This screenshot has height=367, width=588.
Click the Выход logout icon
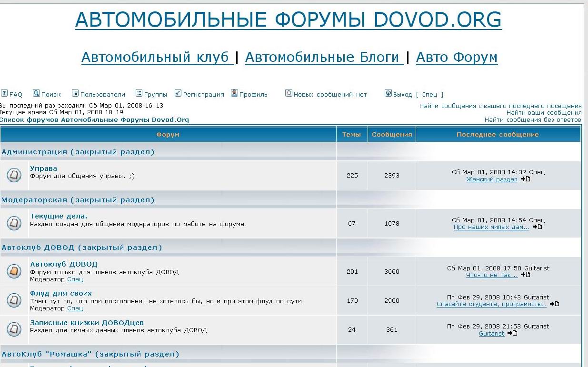388,93
